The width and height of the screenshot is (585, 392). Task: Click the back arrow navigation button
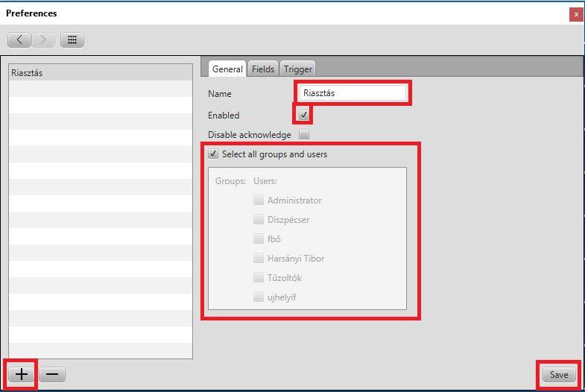click(19, 39)
